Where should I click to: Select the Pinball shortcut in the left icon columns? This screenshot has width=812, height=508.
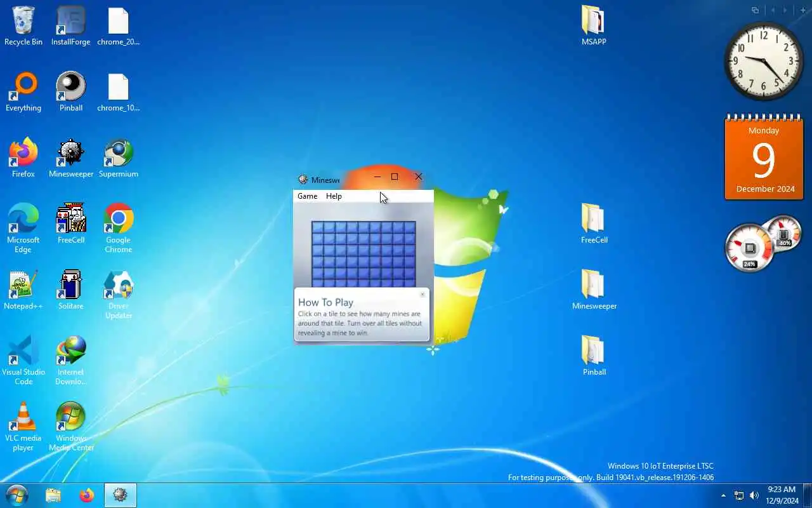click(x=71, y=92)
